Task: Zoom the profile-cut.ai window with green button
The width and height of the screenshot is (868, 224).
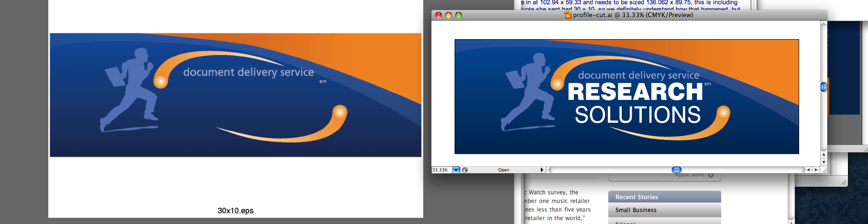Action: coord(459,15)
